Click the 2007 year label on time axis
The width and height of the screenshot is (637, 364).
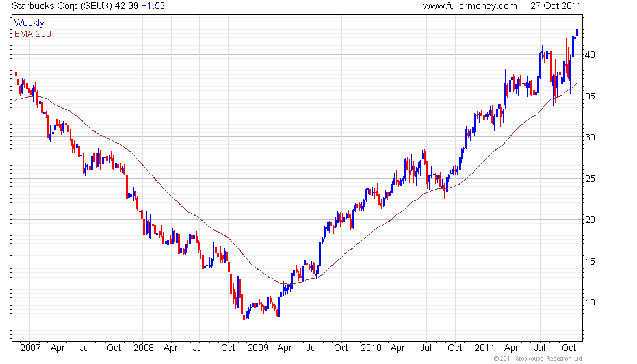click(31, 348)
